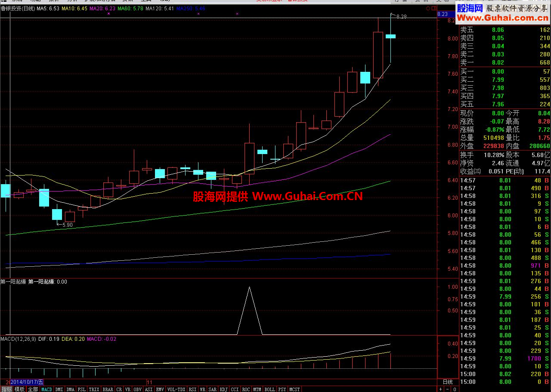
Task: Select the ROC indicator tab
Action: 246,389
